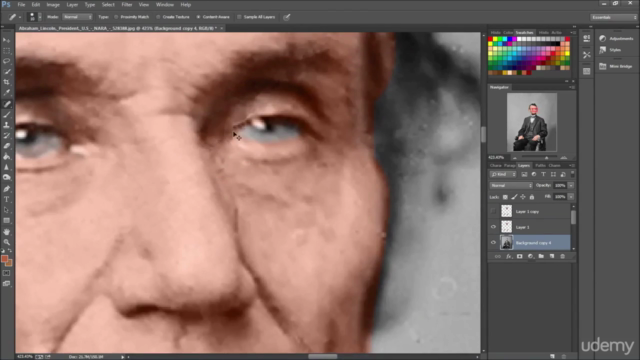The height and width of the screenshot is (360, 640).
Task: Select the Crop tool
Action: click(x=7, y=82)
